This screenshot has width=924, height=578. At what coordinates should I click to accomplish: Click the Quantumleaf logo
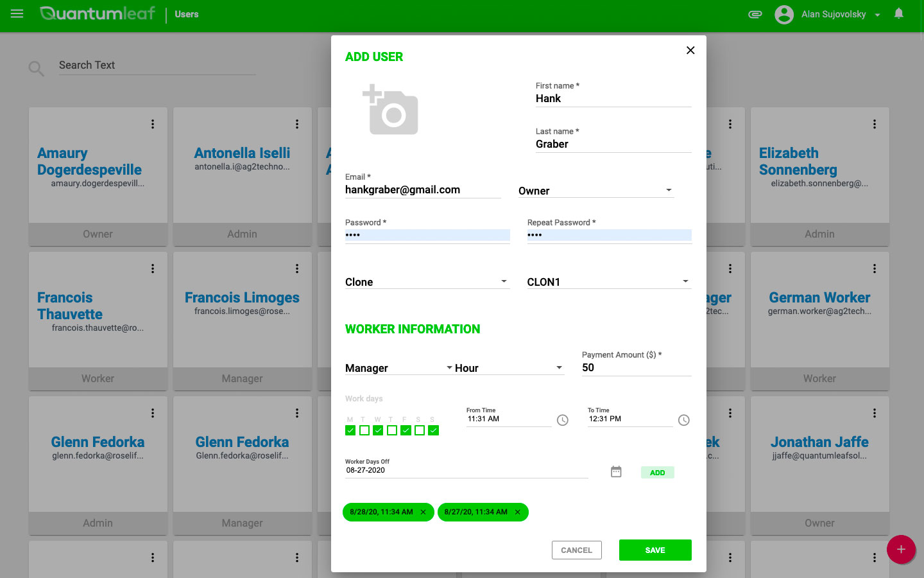tap(98, 13)
